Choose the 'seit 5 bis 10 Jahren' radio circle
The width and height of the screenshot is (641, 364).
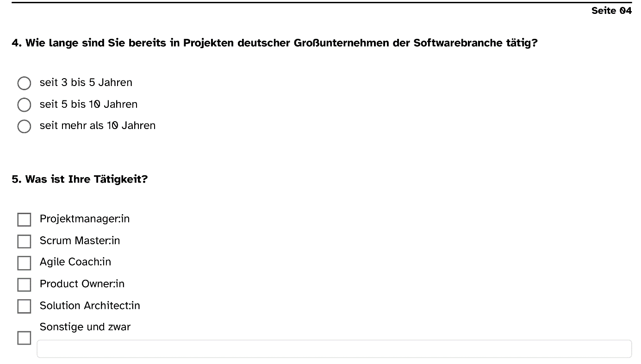[24, 105]
